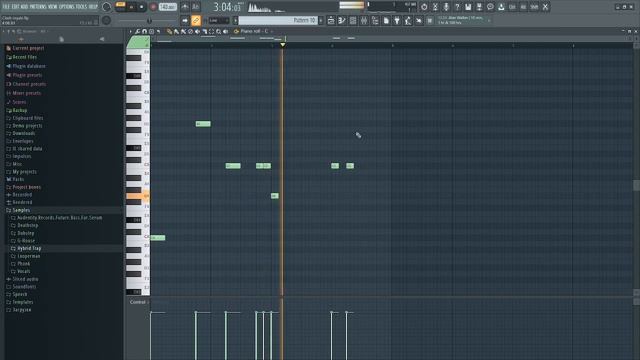Click the playhead marker on timeline

282,44
